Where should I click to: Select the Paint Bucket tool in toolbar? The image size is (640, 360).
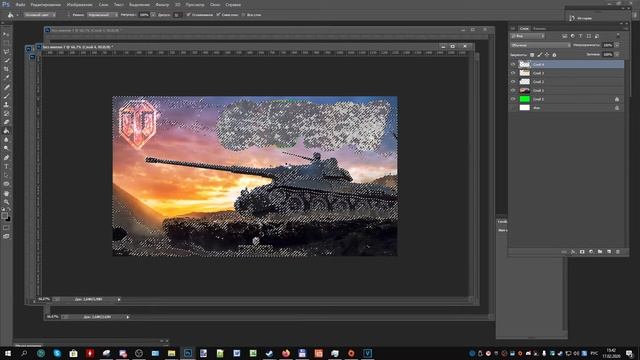[x=6, y=131]
